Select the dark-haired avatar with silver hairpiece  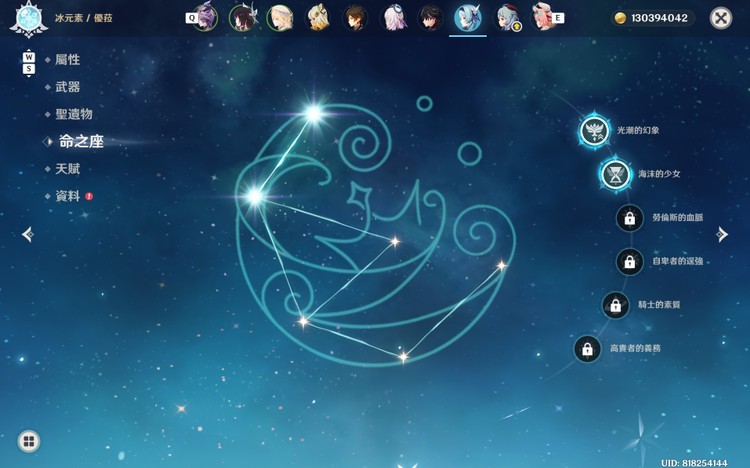point(243,18)
